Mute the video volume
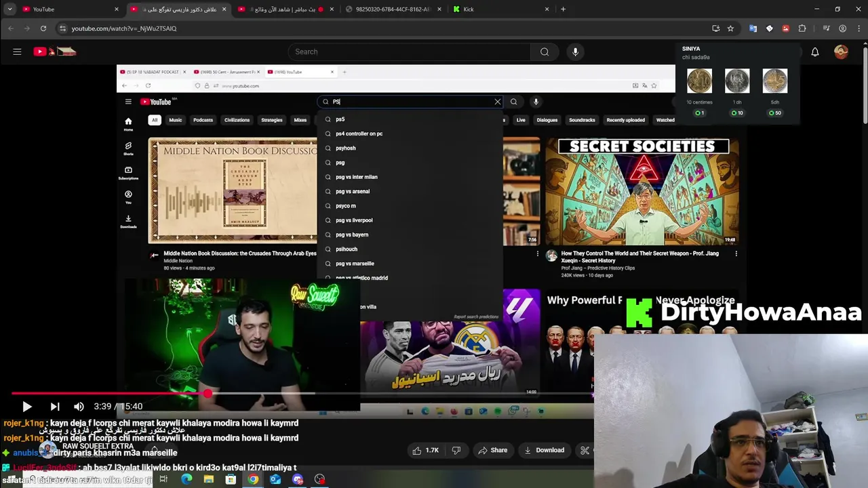Image resolution: width=868 pixels, height=488 pixels. (79, 407)
